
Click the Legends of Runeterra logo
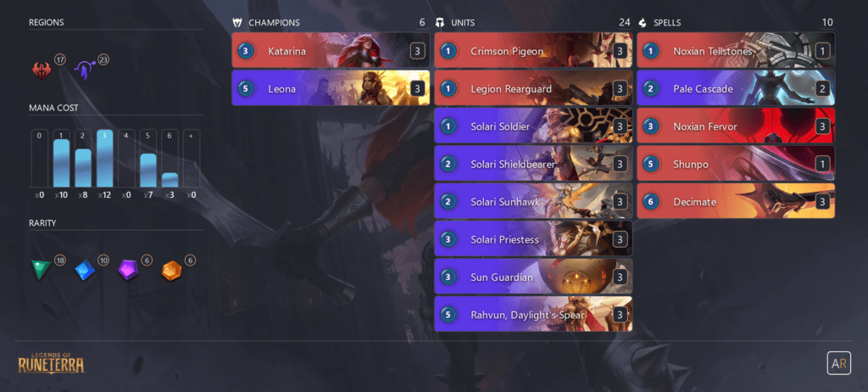[52, 362]
